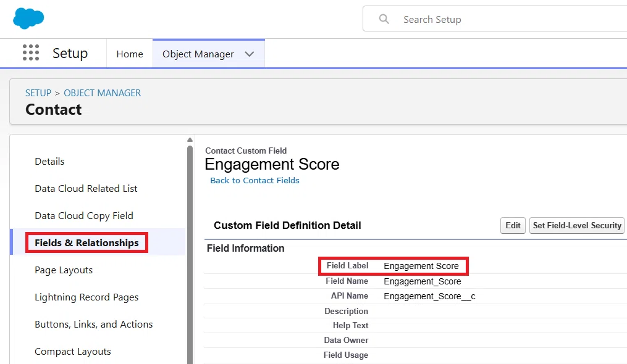The image size is (627, 364).
Task: Open Data Cloud Related List
Action: pyautogui.click(x=86, y=189)
